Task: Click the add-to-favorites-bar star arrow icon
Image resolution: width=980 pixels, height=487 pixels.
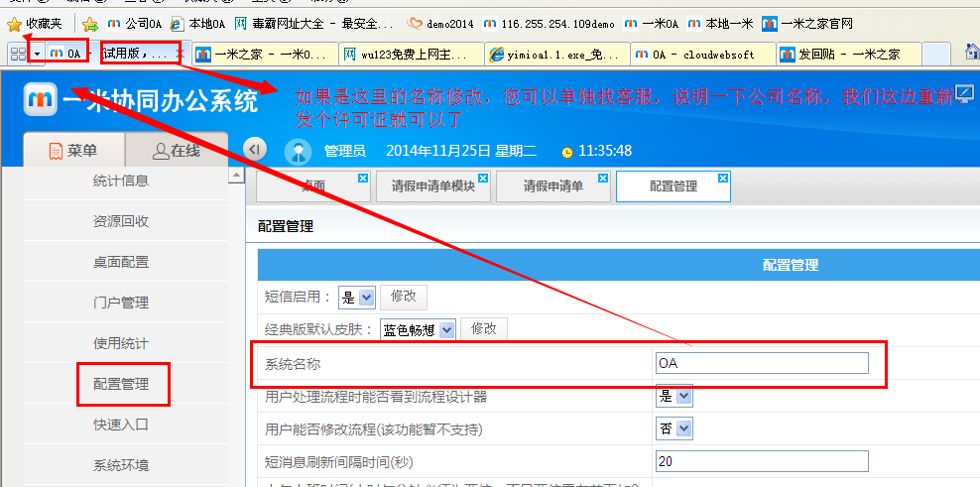Action: point(90,25)
